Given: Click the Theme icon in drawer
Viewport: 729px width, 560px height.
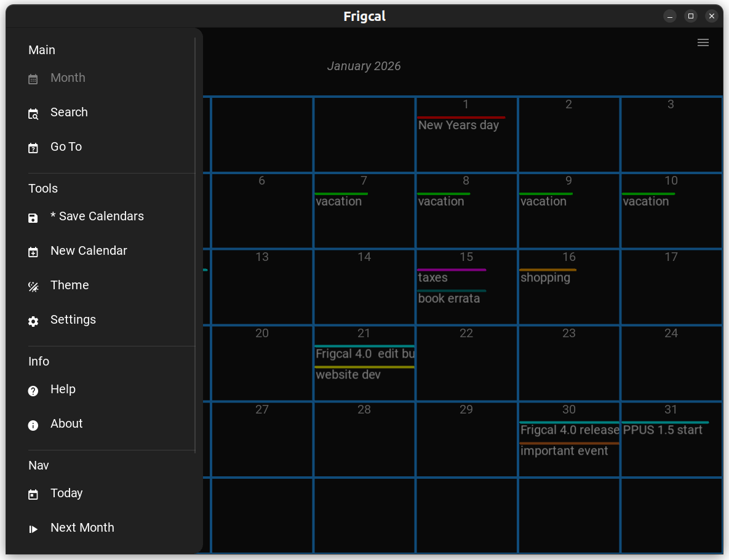Looking at the screenshot, I should (33, 287).
